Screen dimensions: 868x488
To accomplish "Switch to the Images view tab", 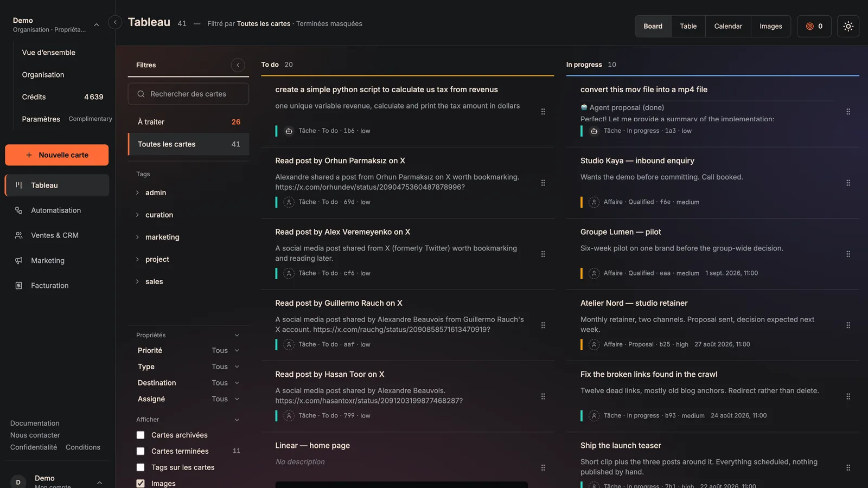I will pos(770,26).
